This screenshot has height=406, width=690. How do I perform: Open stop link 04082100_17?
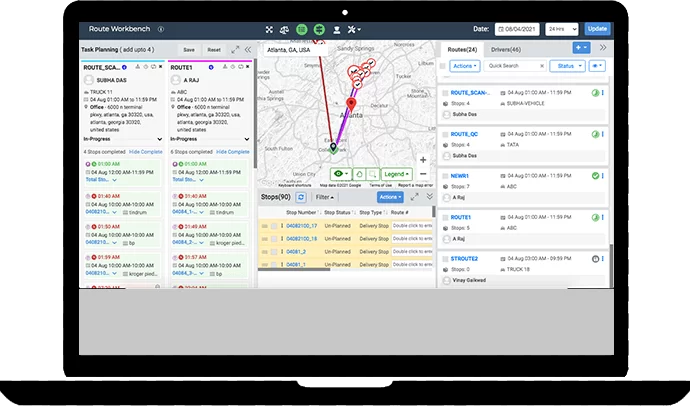301,226
